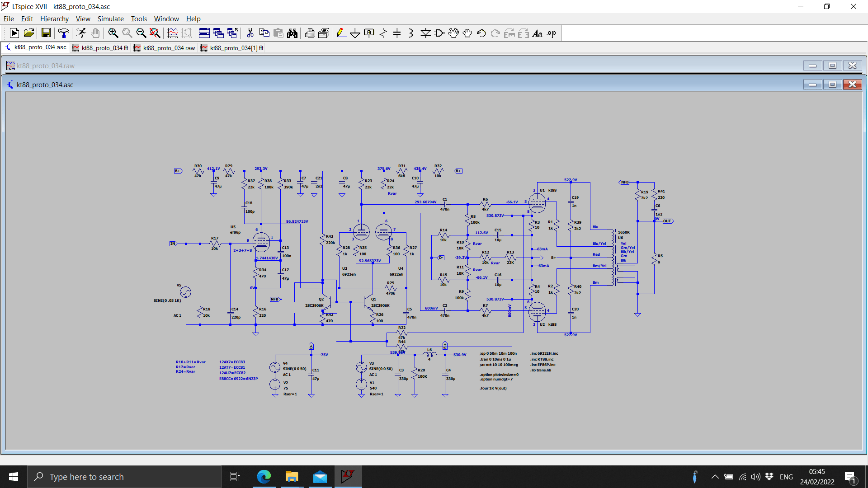The image size is (868, 488).
Task: Open the Simulate menu
Action: click(110, 19)
